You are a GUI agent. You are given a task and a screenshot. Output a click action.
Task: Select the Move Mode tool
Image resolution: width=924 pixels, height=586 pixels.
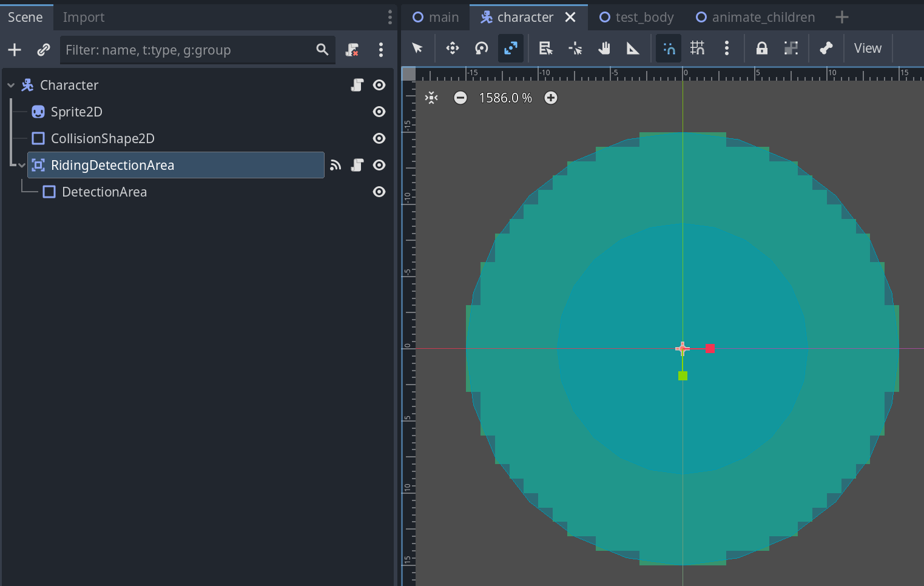pos(452,49)
